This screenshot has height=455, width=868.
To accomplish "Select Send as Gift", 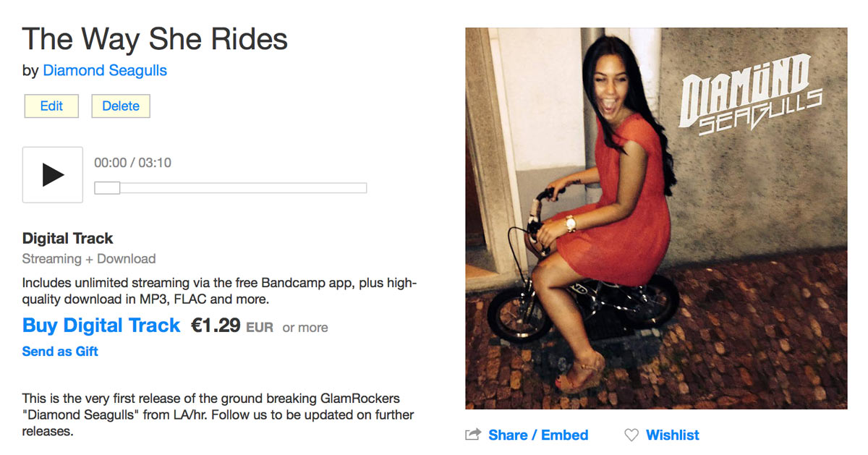I will [x=60, y=352].
